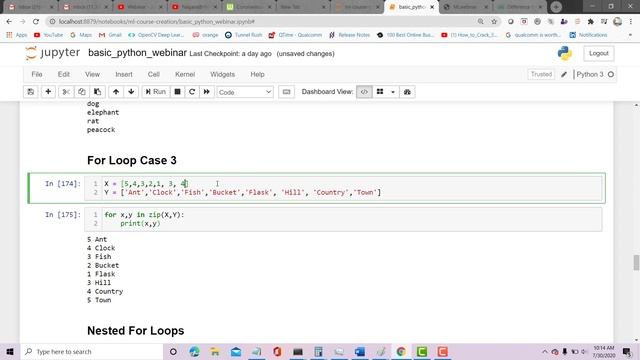Open the File menu

(37, 74)
